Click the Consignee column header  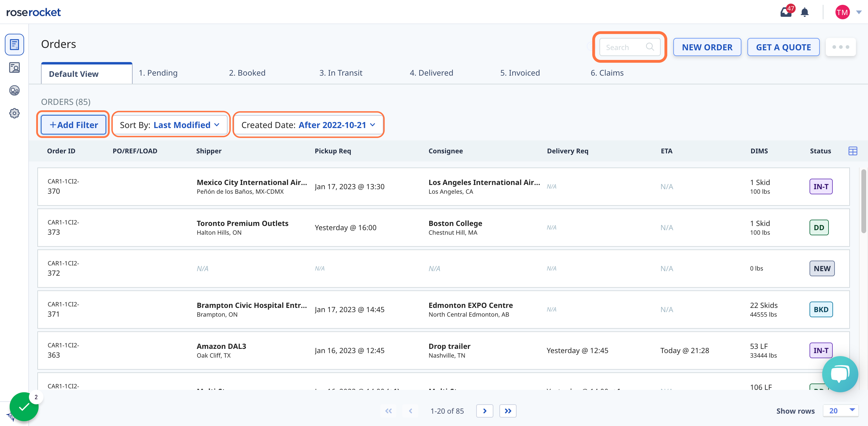pos(445,151)
